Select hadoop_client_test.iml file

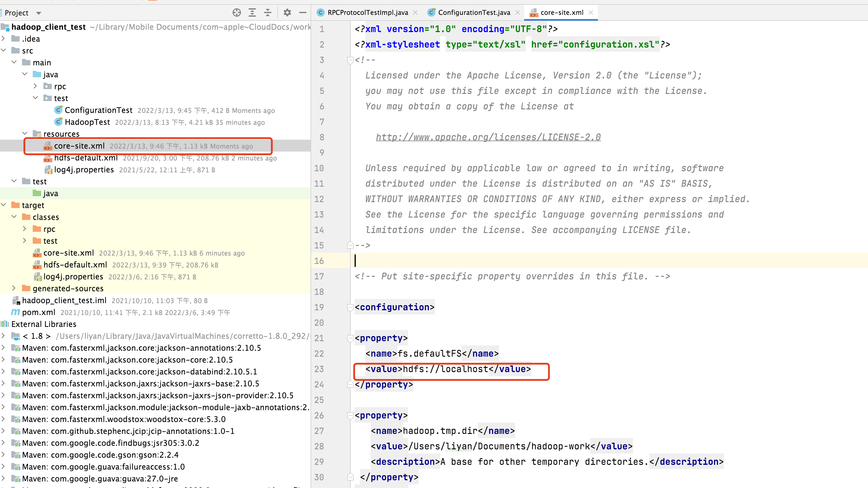(x=64, y=300)
